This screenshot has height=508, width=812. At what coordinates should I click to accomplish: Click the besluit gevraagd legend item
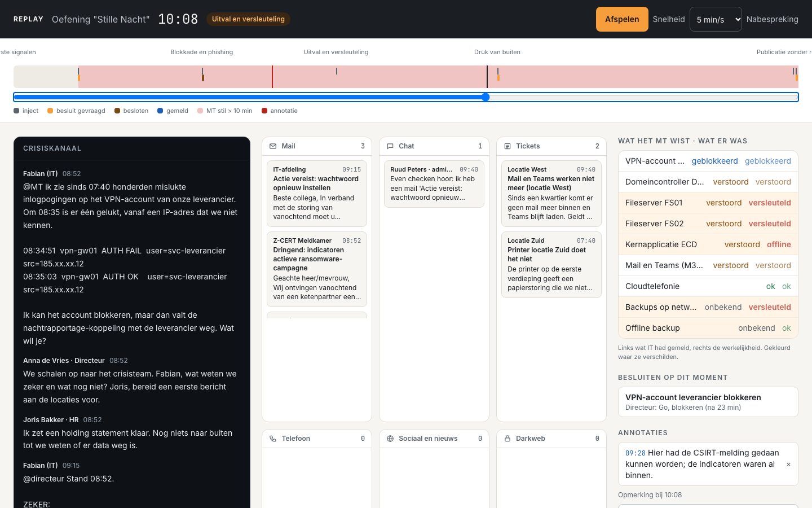tap(77, 111)
